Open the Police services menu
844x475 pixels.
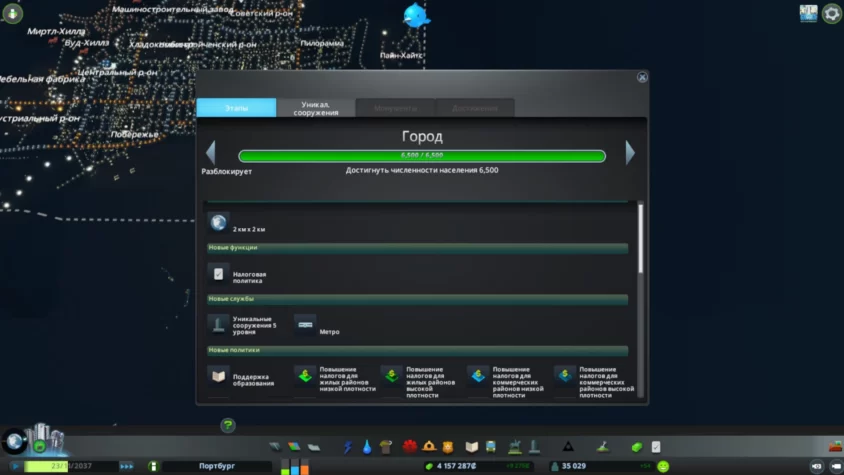(448, 446)
